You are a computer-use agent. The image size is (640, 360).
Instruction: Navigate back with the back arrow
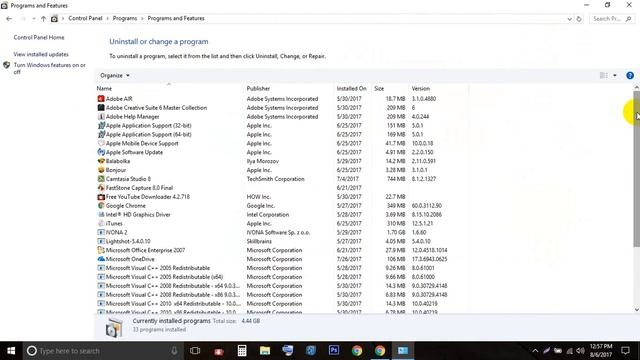pos(9,19)
